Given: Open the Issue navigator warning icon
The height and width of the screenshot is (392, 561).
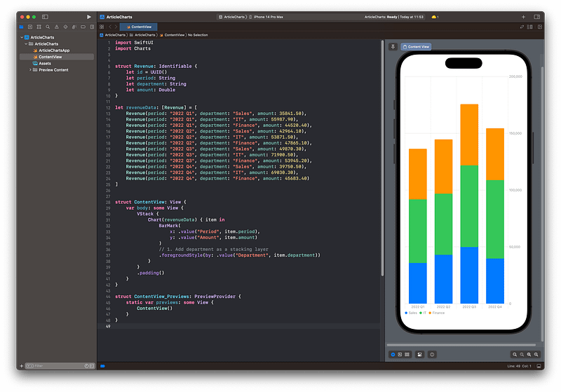Looking at the screenshot, I should pyautogui.click(x=57, y=27).
